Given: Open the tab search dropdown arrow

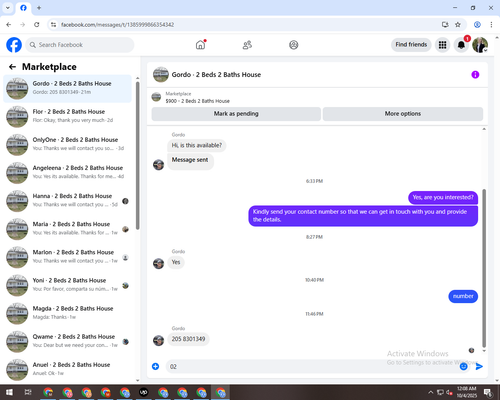Looking at the screenshot, I should (8, 8).
